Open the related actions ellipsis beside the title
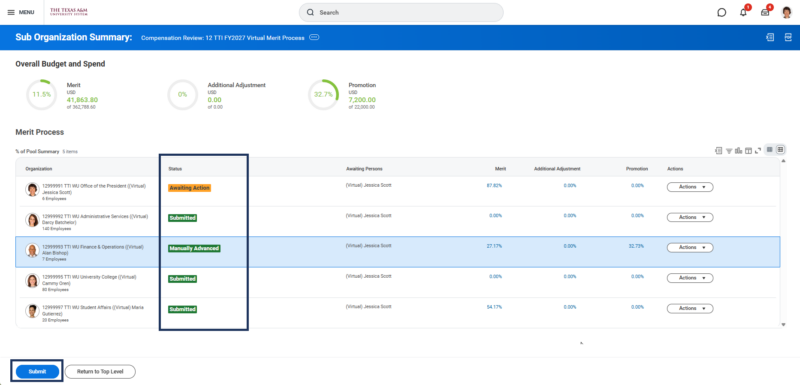The height and width of the screenshot is (385, 800). pos(314,37)
